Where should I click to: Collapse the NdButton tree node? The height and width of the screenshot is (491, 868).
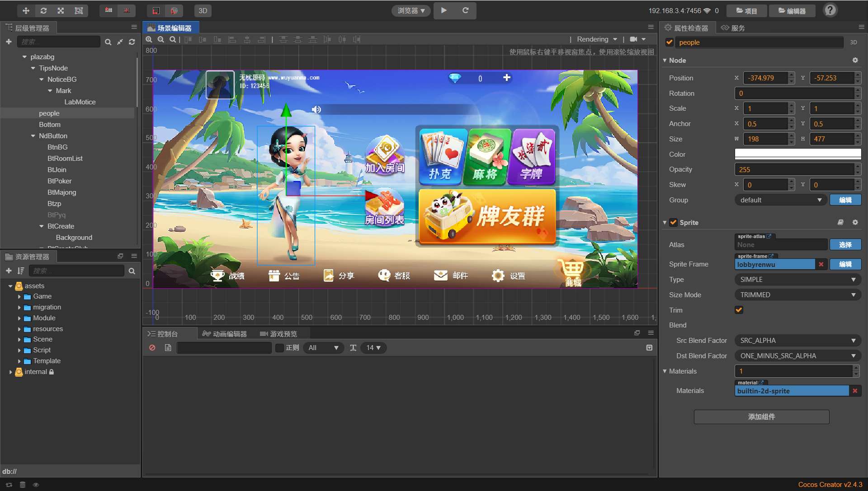pos(33,136)
